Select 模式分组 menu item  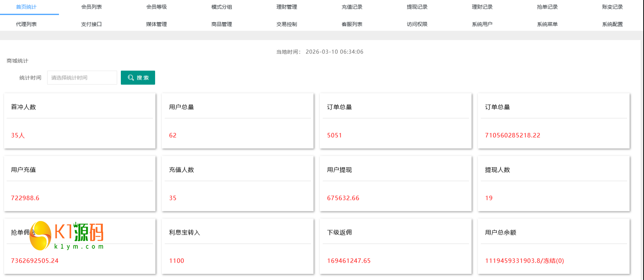222,7
